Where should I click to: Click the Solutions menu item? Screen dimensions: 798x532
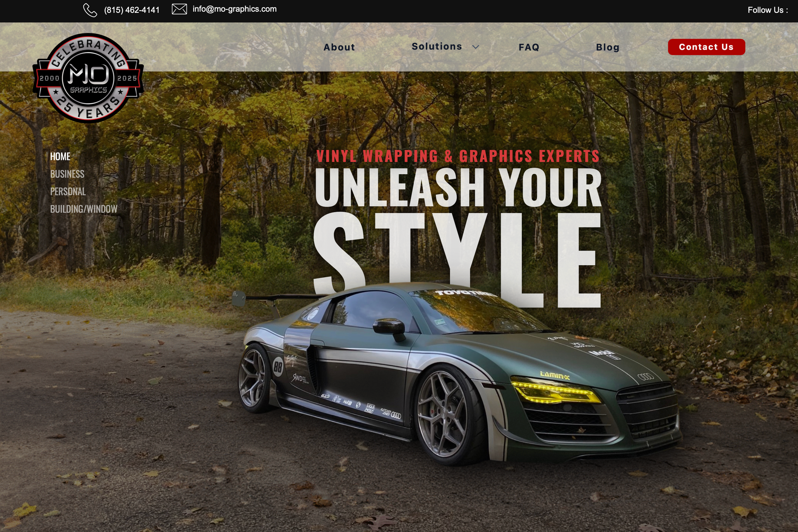(x=437, y=47)
